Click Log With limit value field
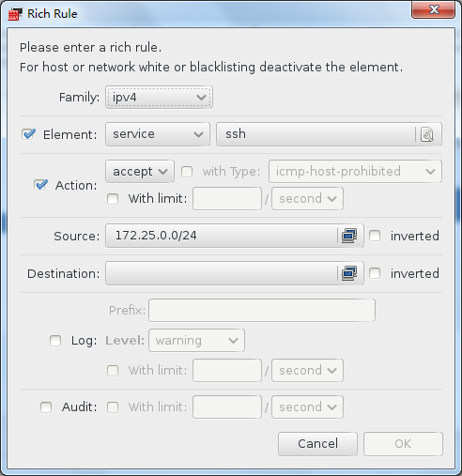Viewport: 462px width, 476px height. point(227,371)
